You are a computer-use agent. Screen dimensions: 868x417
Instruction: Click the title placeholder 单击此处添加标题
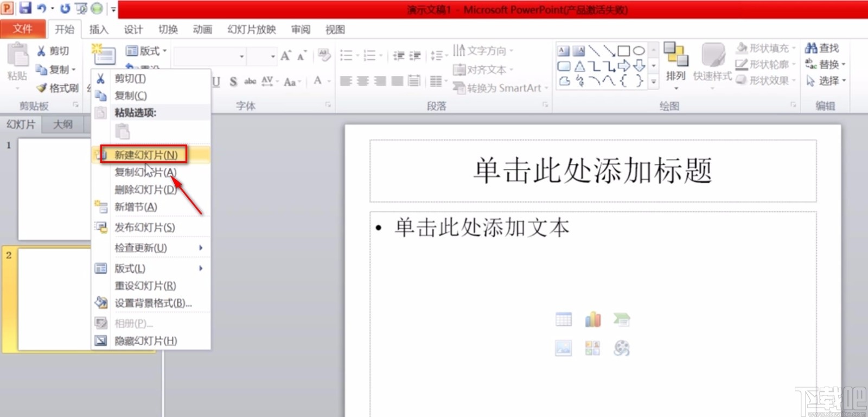click(593, 171)
